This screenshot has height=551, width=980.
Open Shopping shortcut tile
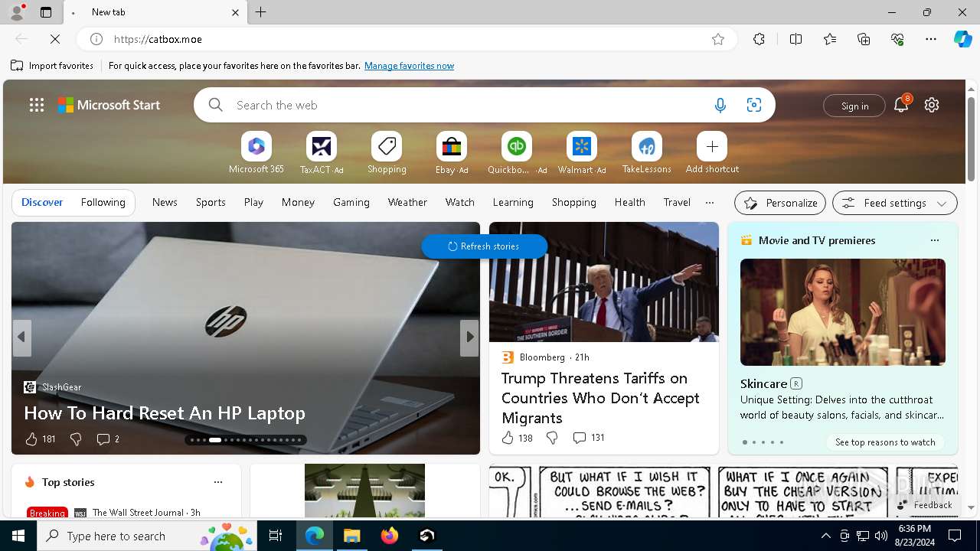387,153
